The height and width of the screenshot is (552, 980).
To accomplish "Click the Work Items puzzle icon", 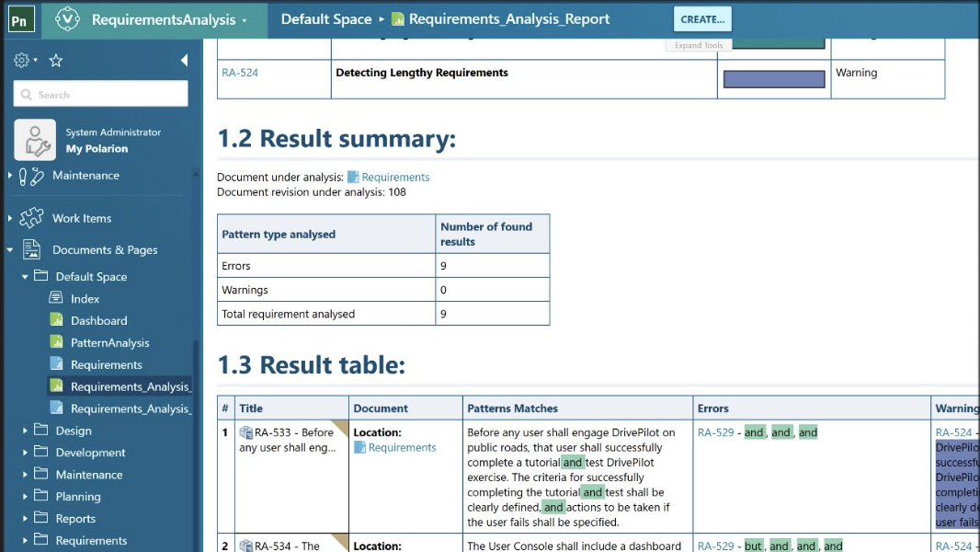I will (x=31, y=218).
